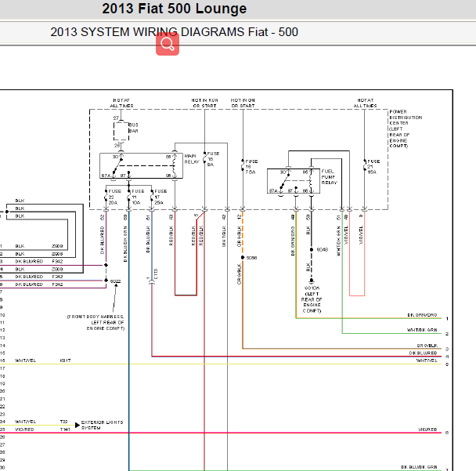Image resolution: width=476 pixels, height=471 pixels.
Task: Click the "VIO/RED" label beside T141
Action: point(24,429)
